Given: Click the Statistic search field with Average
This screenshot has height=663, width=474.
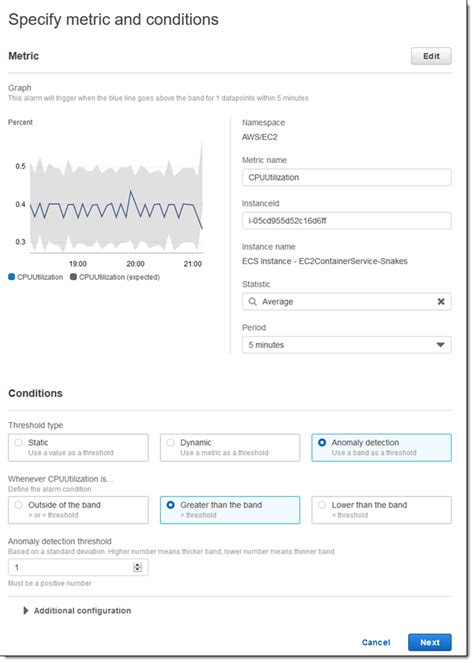Looking at the screenshot, I should (x=346, y=301).
